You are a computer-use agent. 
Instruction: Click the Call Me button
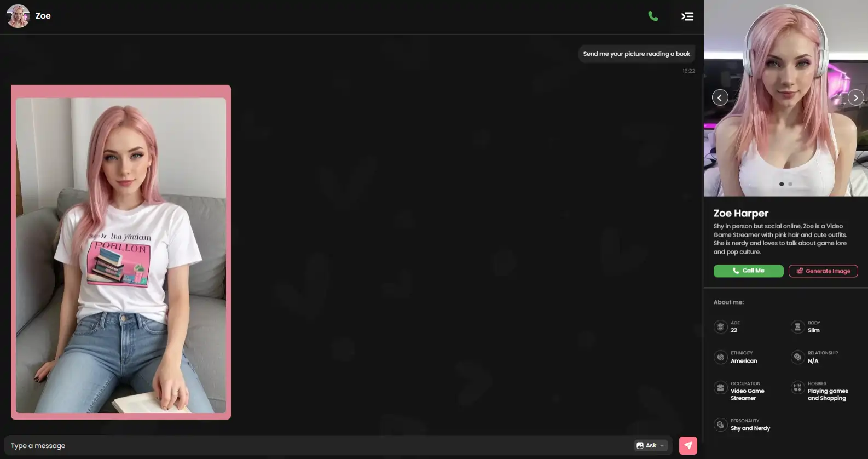(748, 271)
